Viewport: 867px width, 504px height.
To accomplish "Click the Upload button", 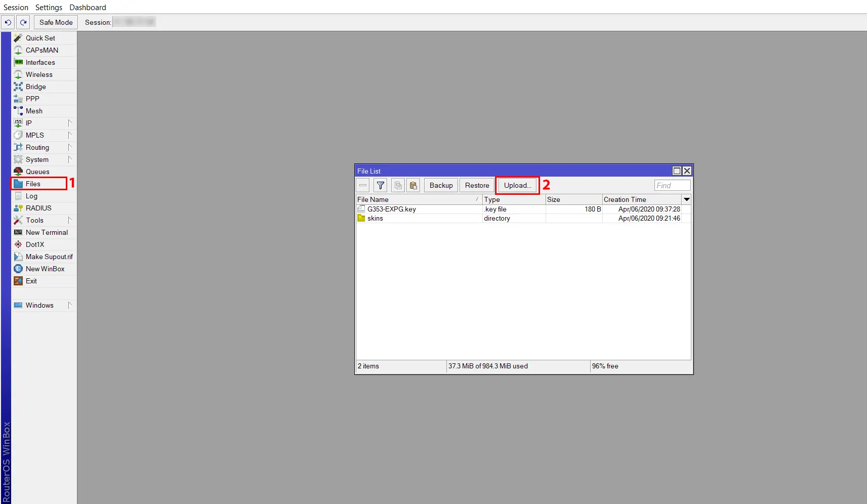I will pyautogui.click(x=516, y=185).
